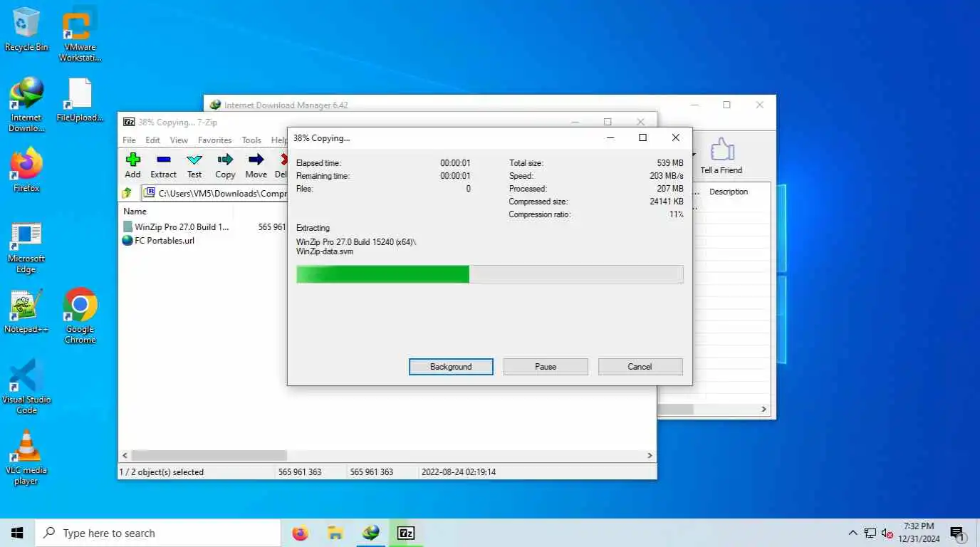Show hidden system tray icons
Screen dimensions: 980x547
853,533
